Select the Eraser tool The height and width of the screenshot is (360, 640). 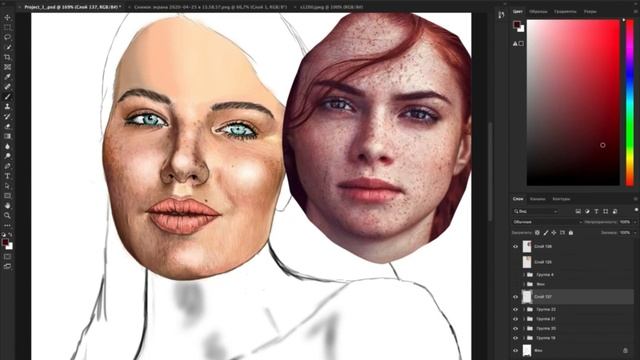(x=7, y=126)
